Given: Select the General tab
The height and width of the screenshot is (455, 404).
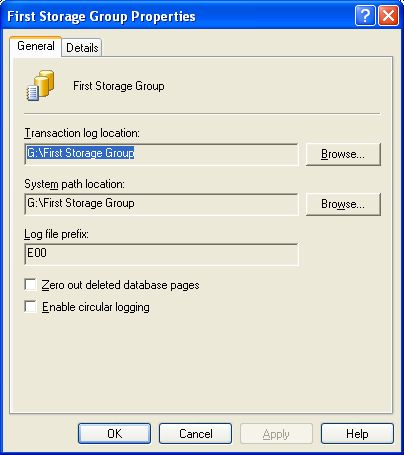Looking at the screenshot, I should click(36, 46).
